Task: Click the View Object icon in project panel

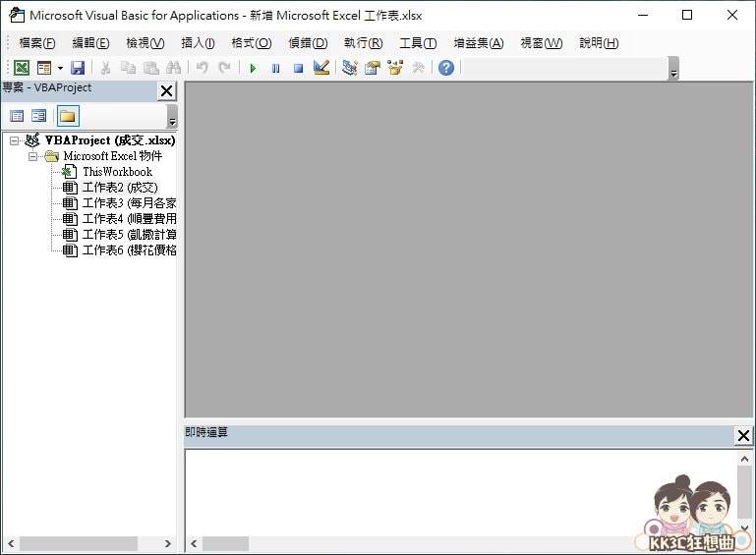Action: click(x=38, y=116)
